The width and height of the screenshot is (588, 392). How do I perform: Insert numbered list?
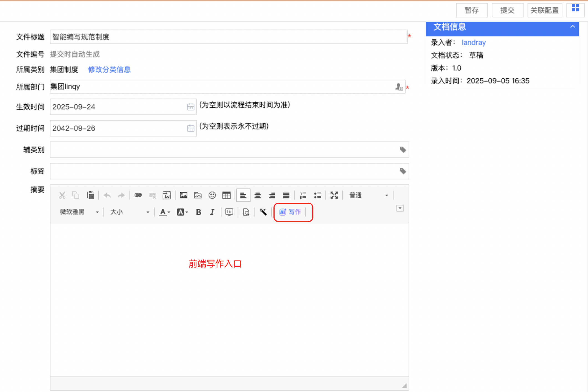(303, 195)
